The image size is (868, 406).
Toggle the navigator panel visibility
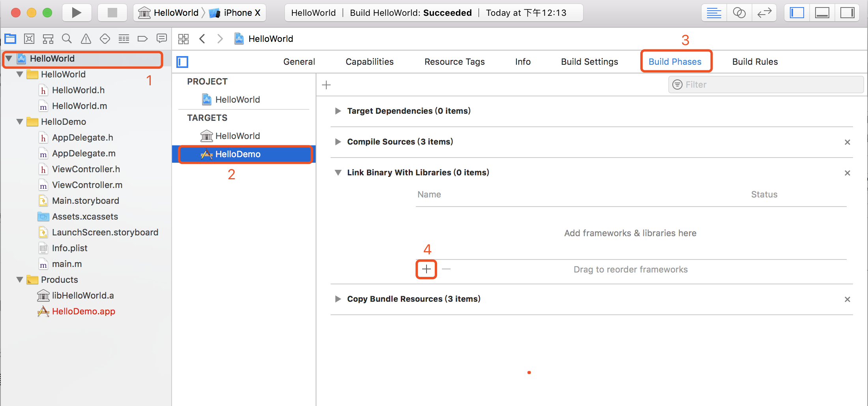coord(797,13)
